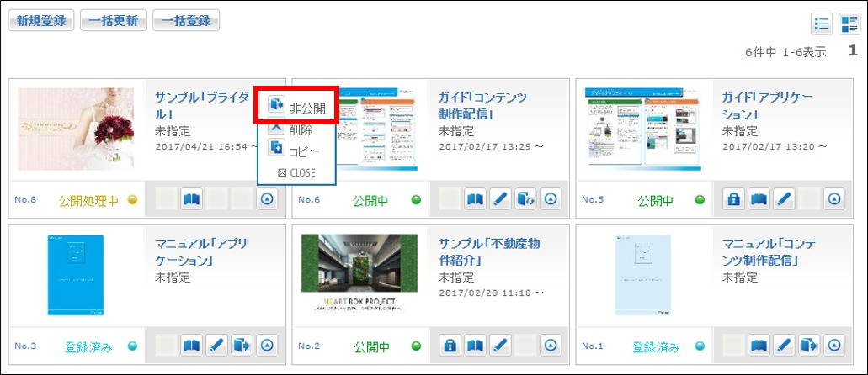Click the HEART BOX PROJECT thumbnail
The image size is (868, 375).
(x=359, y=274)
